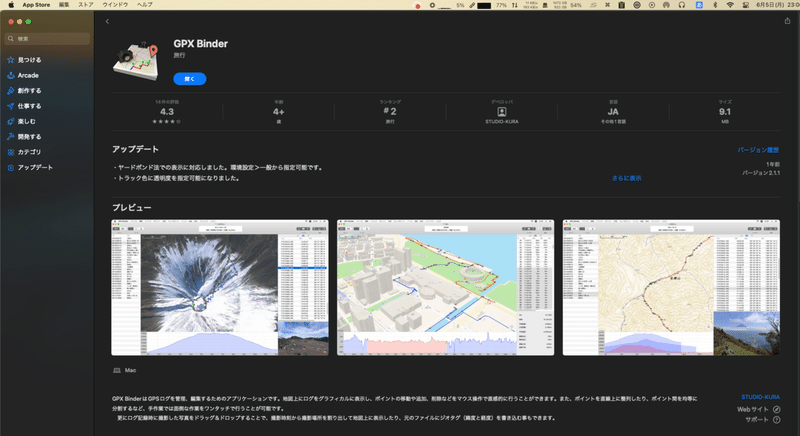Screen dimensions: 800x436
Task: Open the Mt. Fuji satellite preview screenshot
Action: click(x=220, y=288)
